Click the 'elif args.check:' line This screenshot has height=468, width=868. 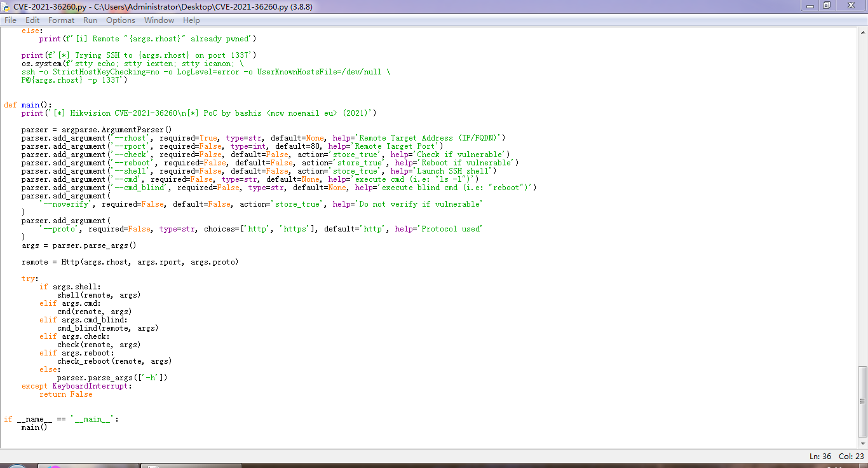[74, 336]
